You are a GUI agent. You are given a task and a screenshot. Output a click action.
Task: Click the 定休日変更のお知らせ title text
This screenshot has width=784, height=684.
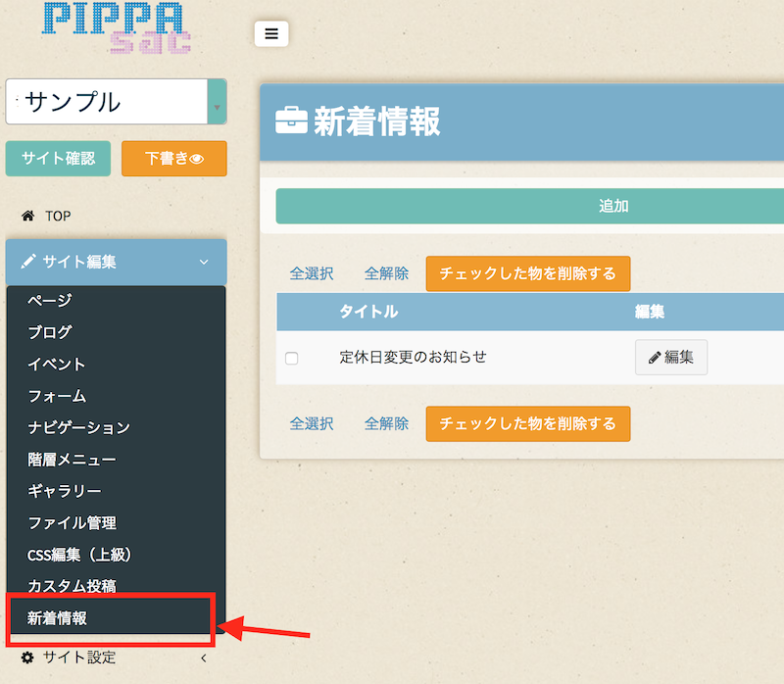pos(413,357)
